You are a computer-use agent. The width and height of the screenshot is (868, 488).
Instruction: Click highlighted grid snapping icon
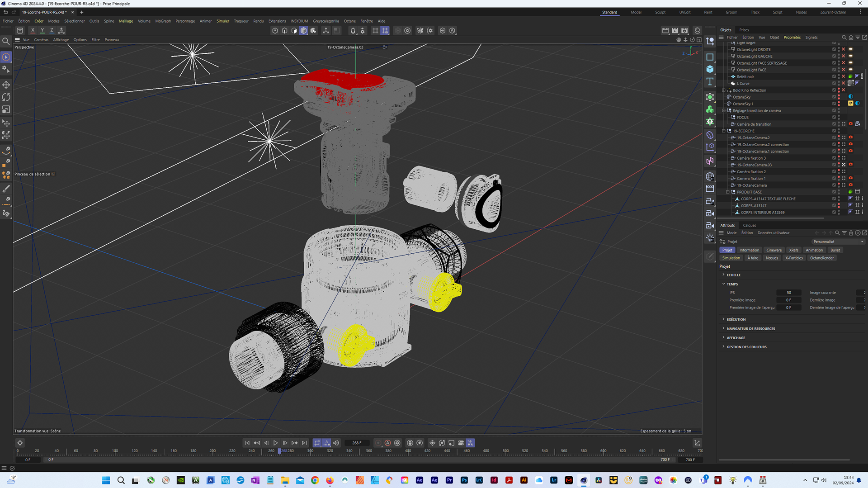coord(385,31)
